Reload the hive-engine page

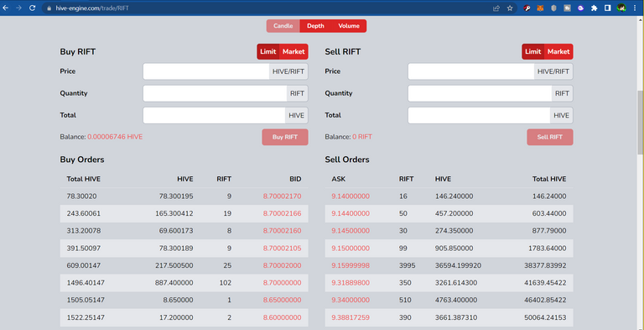pos(33,8)
